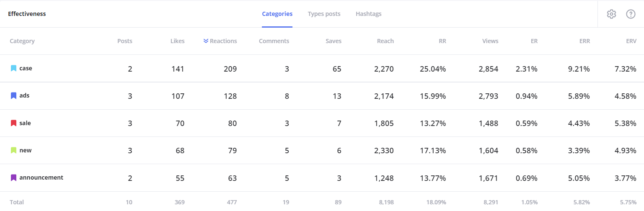The image size is (644, 211).
Task: Open the Hashtags tab
Action: [368, 14]
